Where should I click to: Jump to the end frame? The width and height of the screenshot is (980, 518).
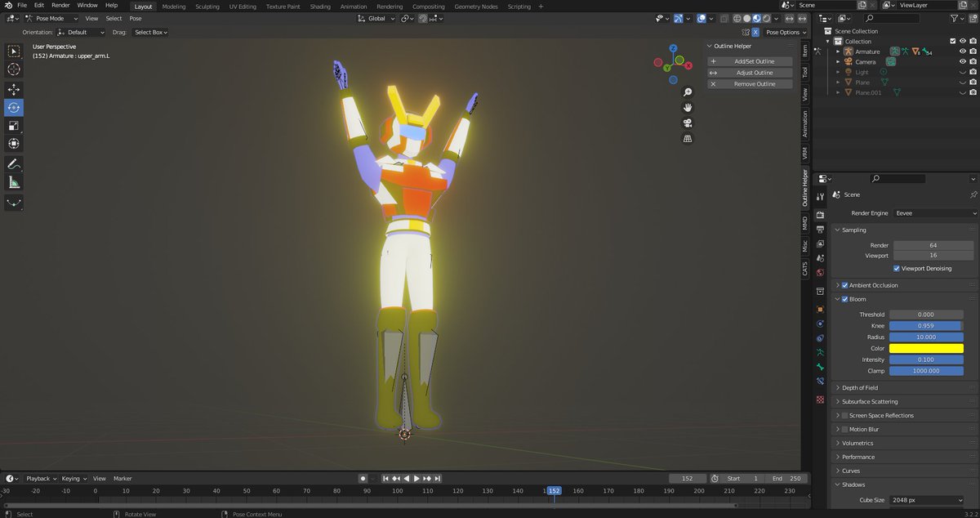click(438, 478)
